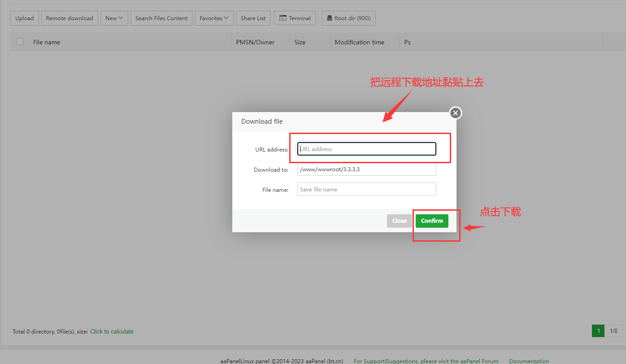Sort by File name column header
The image size is (626, 364).
click(x=47, y=42)
